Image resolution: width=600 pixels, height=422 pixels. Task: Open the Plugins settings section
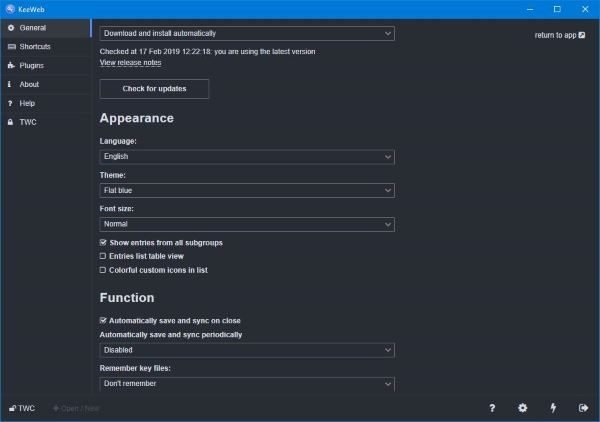point(46,65)
